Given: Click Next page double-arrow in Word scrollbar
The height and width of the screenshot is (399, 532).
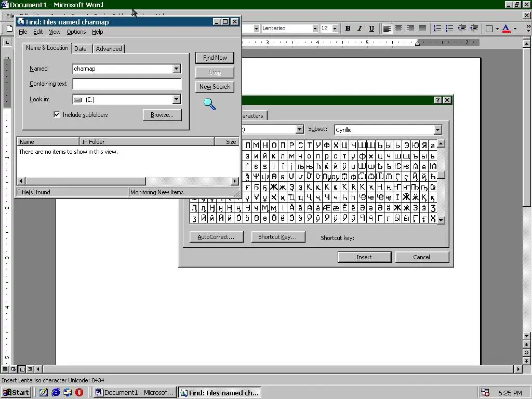Looking at the screenshot, I should [x=526, y=361].
